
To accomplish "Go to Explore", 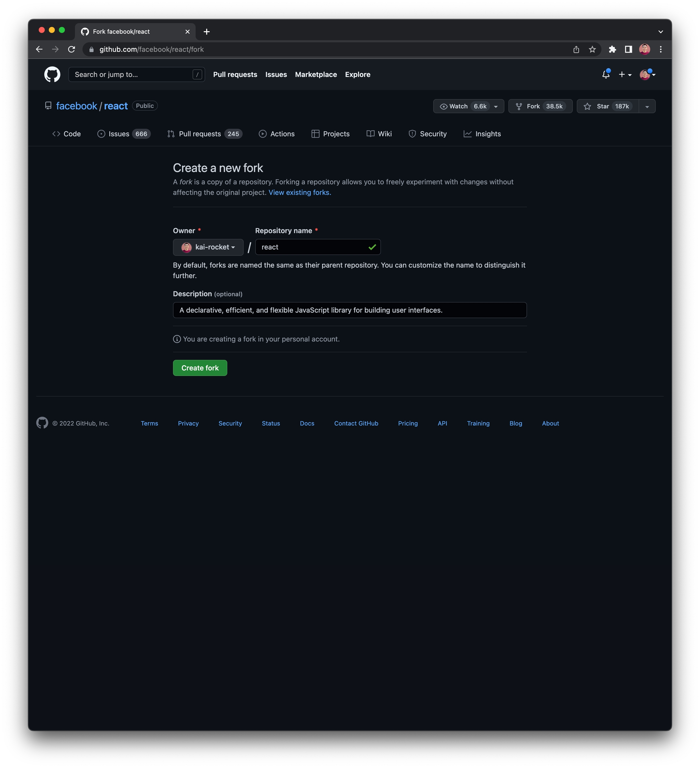I will [358, 75].
